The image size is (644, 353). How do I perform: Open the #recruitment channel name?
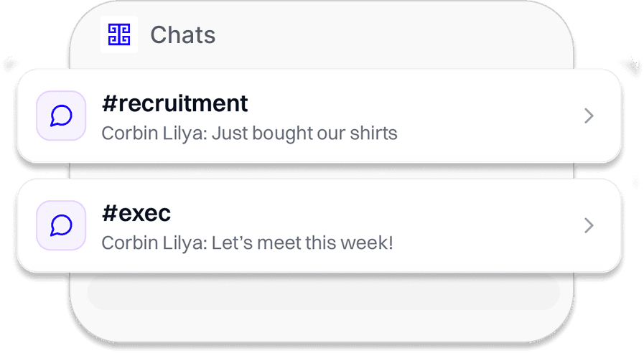174,103
